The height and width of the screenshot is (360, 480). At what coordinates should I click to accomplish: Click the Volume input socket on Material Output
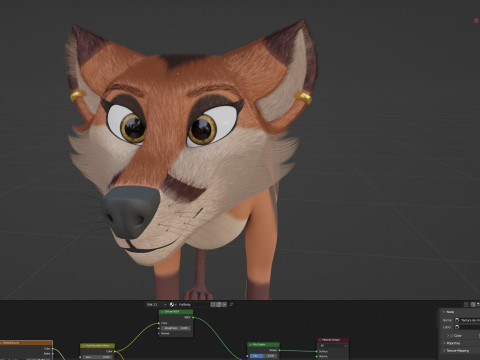pyautogui.click(x=317, y=356)
